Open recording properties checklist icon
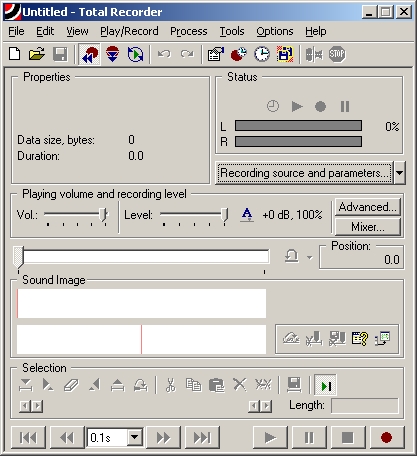Viewport: 417px width, 456px height. click(x=215, y=54)
